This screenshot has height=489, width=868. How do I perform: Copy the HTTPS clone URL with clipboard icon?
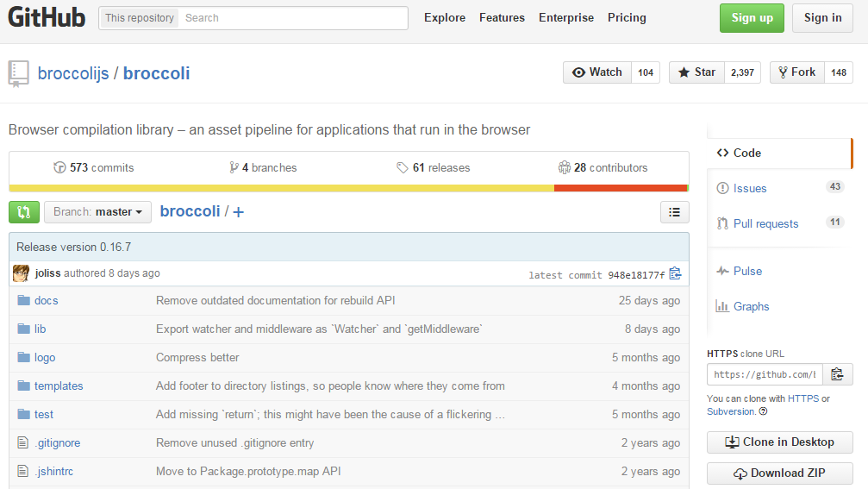point(837,374)
